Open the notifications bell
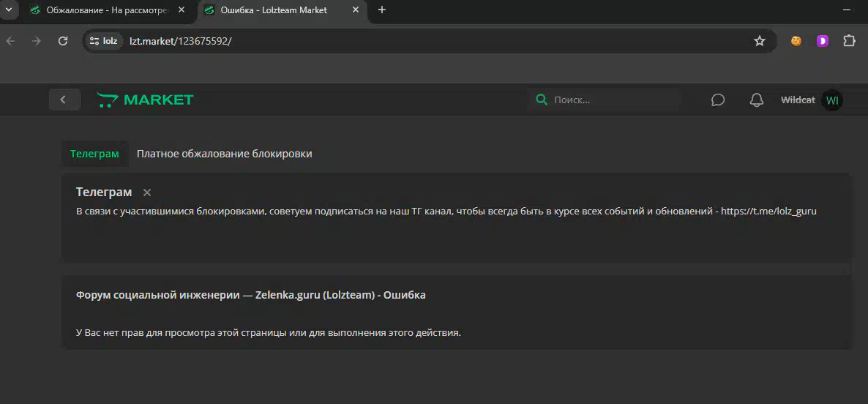 point(757,100)
